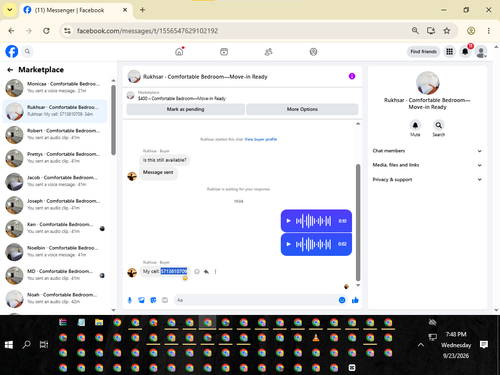500x375 pixels.
Task: Choose a GIF icon
Action: 165,300
